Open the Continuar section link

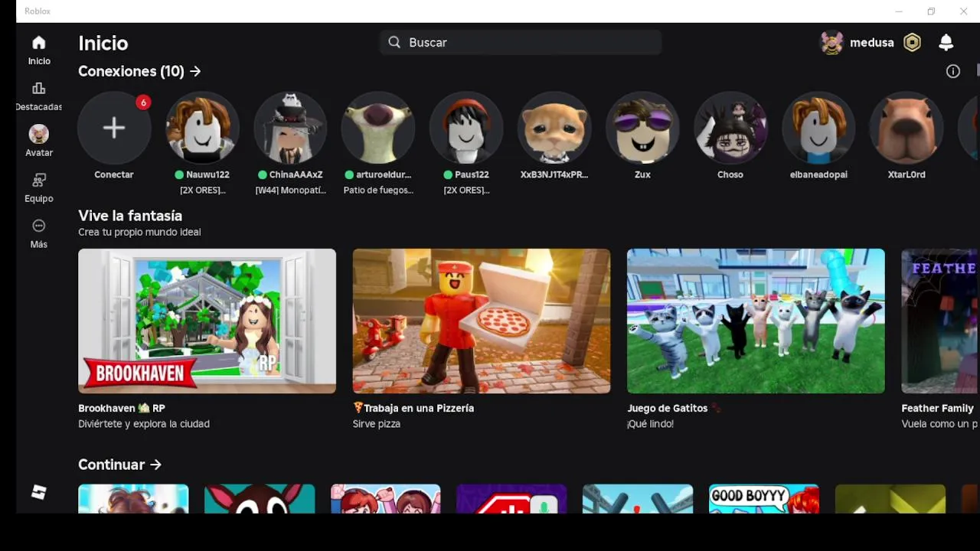(120, 465)
